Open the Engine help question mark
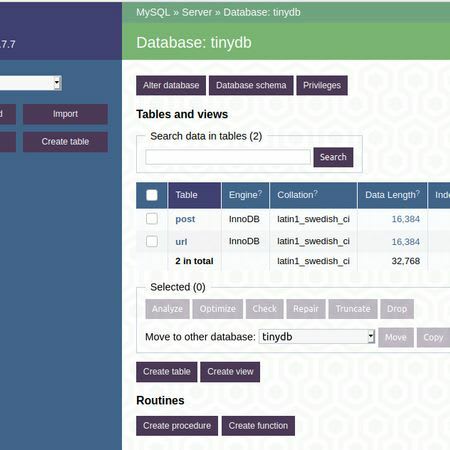The width and height of the screenshot is (450, 450). coord(260,193)
